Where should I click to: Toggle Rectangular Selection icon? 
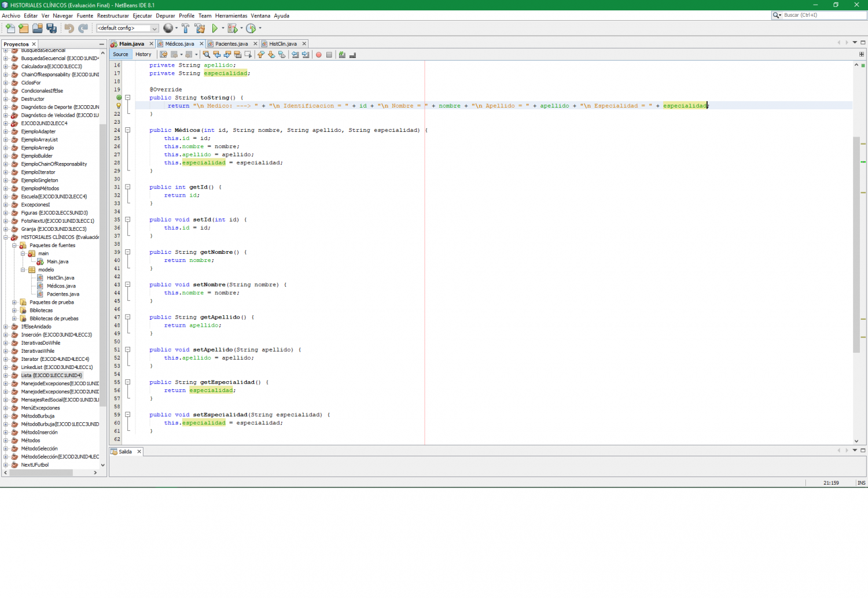click(x=248, y=54)
